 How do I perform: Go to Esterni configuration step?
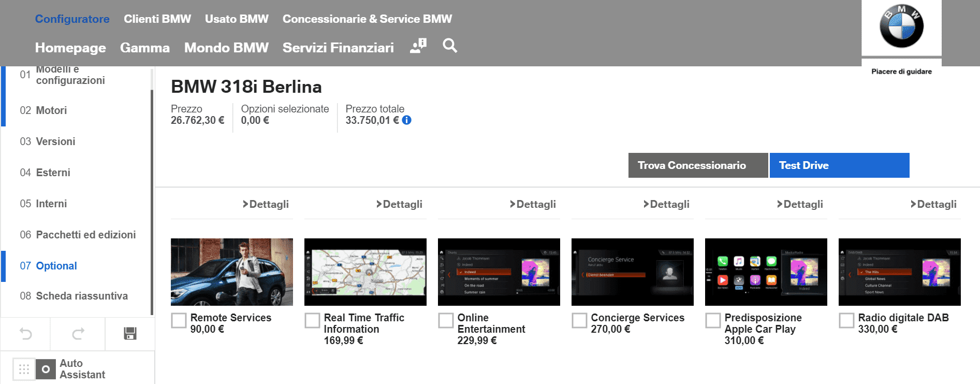tap(52, 173)
